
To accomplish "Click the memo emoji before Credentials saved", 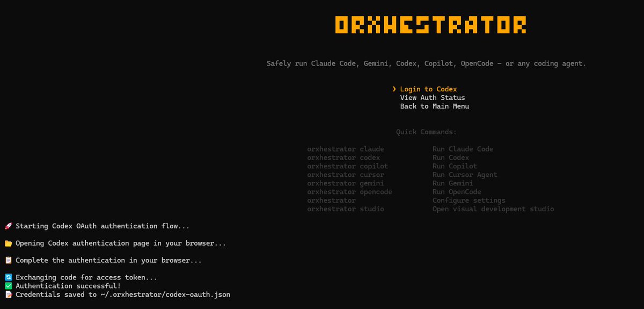I will (x=8, y=294).
